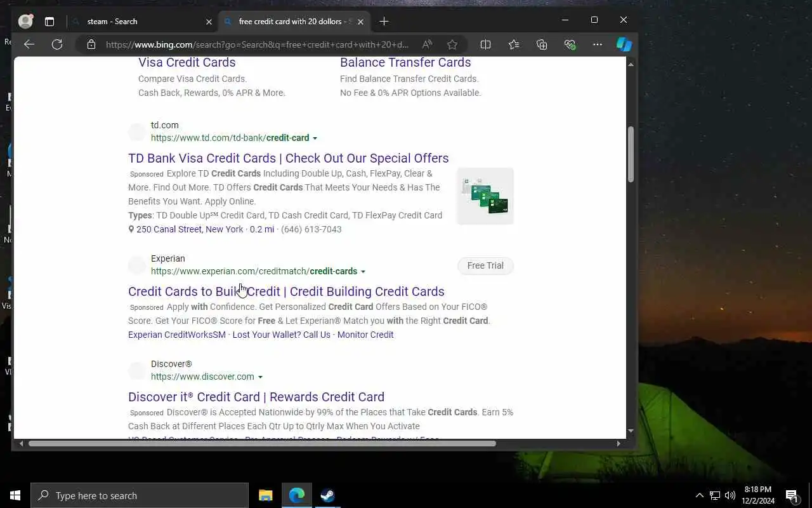812x508 pixels.
Task: Click the horizontal scrollbar thumb
Action: tap(262, 443)
